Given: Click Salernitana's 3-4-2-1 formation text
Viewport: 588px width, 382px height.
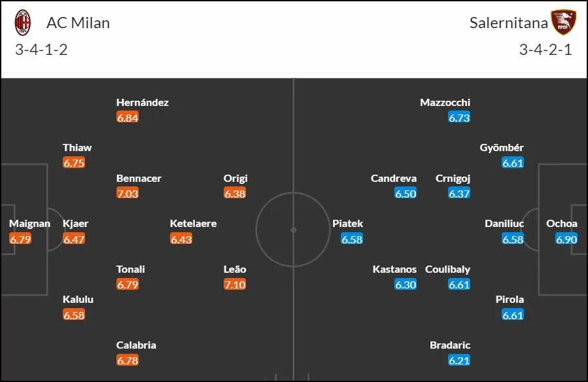Looking at the screenshot, I should click(545, 50).
